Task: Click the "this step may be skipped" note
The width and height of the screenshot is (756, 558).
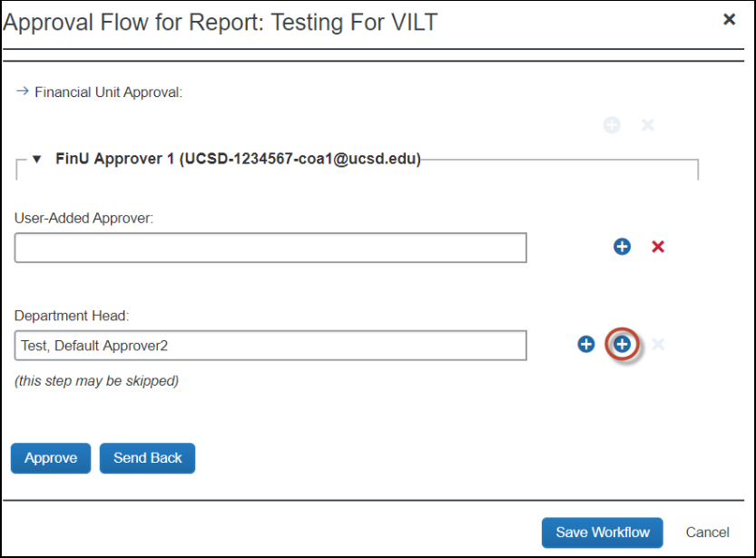Action: pyautogui.click(x=96, y=381)
